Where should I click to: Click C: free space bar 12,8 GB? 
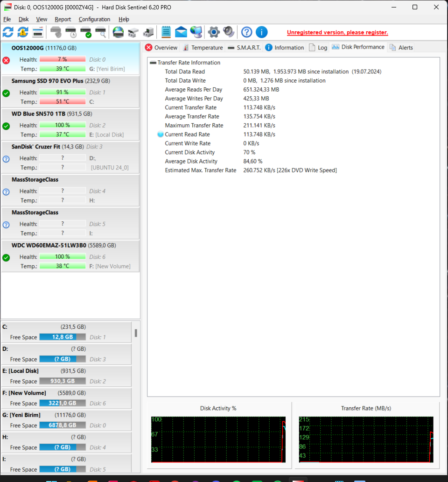[x=63, y=337]
